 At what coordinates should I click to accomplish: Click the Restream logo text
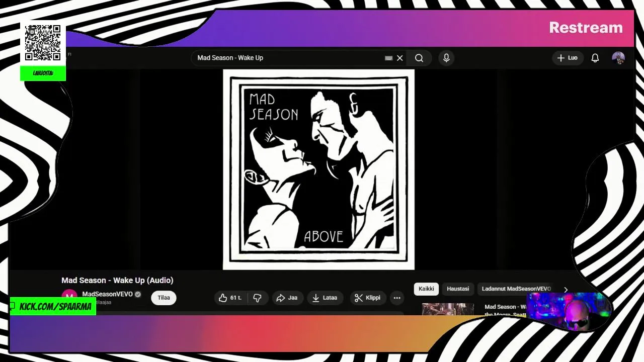point(586,28)
